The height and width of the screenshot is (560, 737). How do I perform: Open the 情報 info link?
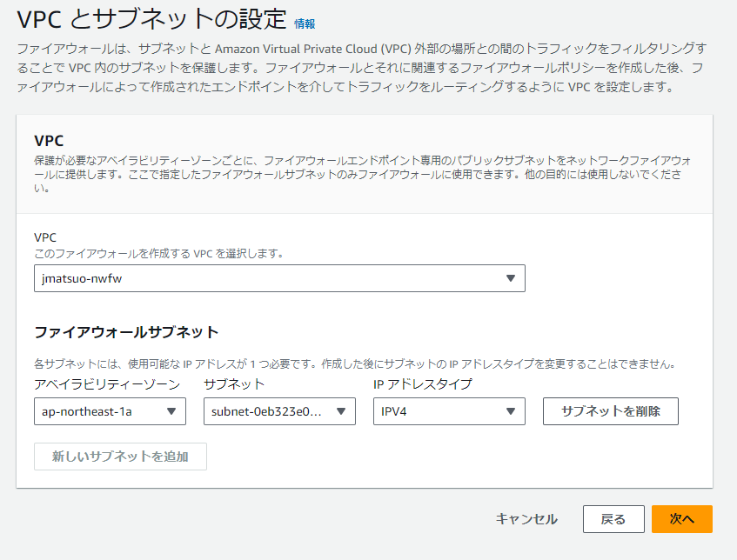pos(305,23)
